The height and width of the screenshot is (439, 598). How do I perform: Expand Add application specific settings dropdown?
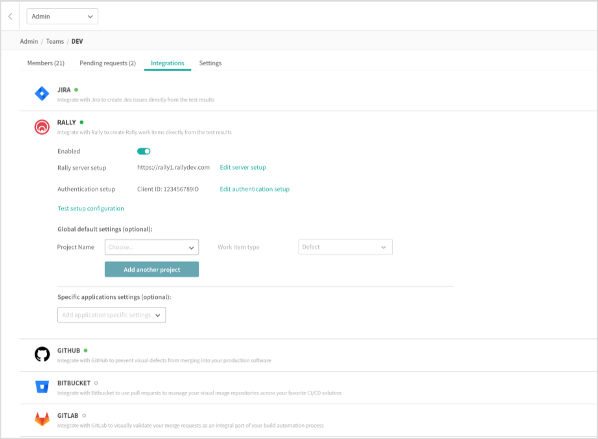(x=111, y=315)
